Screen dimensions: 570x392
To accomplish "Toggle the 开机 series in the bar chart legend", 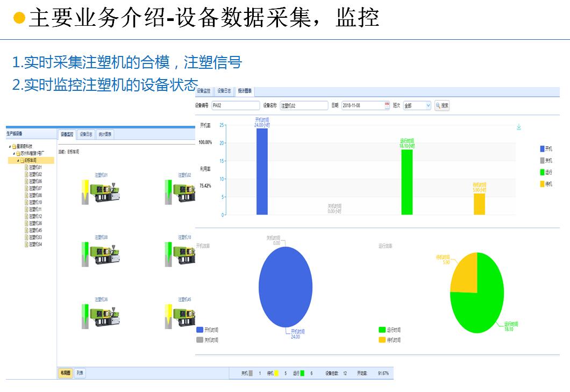I will (543, 149).
